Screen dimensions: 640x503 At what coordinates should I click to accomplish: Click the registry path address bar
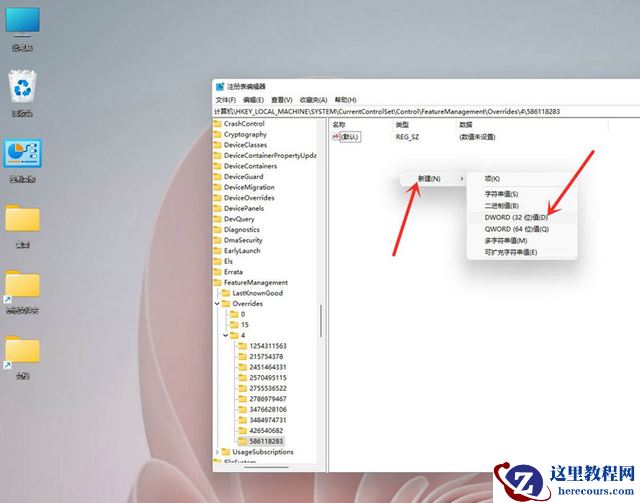tap(426, 111)
